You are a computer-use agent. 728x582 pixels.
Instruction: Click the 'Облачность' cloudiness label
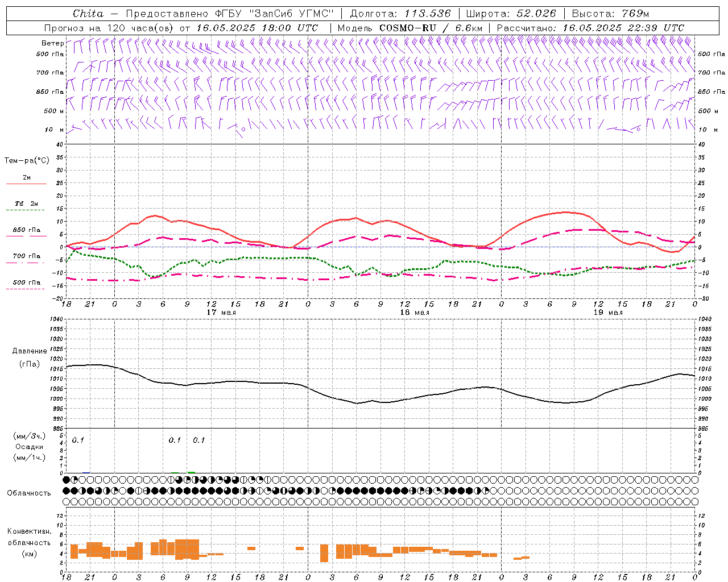click(x=29, y=493)
